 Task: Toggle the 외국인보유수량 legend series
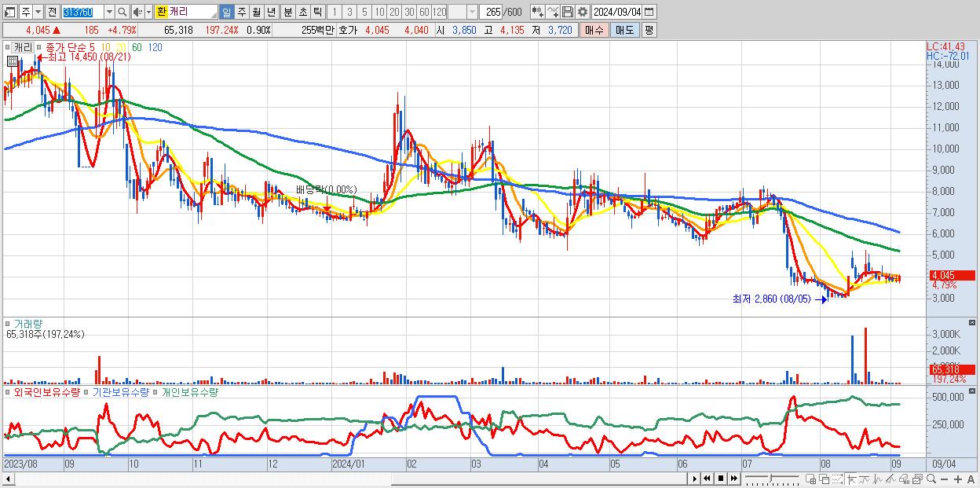point(46,391)
